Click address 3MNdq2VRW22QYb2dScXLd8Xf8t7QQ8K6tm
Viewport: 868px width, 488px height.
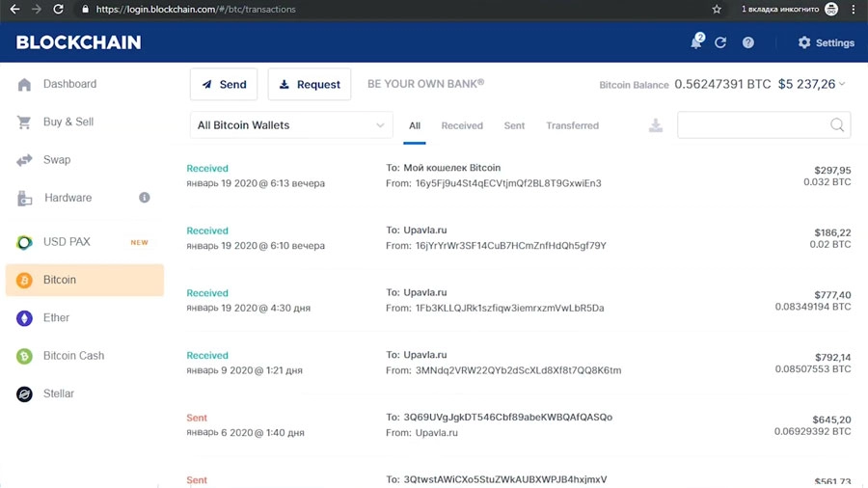(518, 370)
